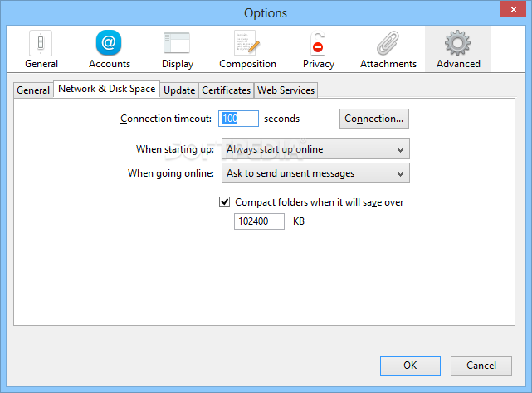Screen dimensions: 532x393
Task: Switch to the General sub-tab
Action: [x=33, y=90]
